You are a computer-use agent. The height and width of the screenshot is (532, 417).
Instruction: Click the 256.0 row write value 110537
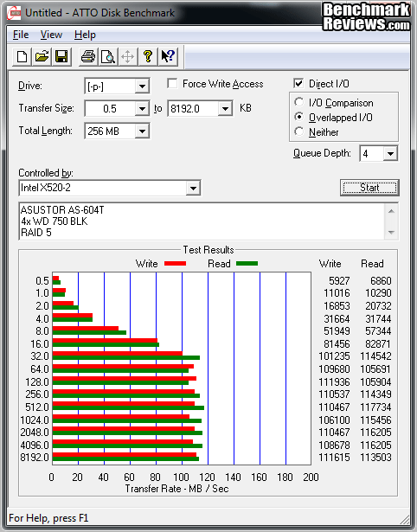tap(334, 394)
